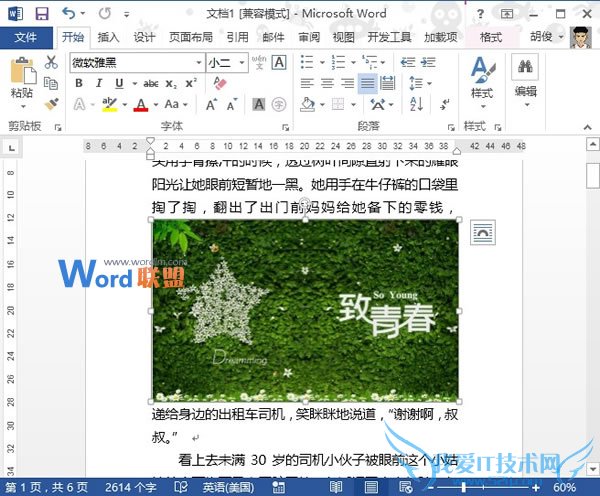Click the Cut scissors icon
The image size is (600, 496).
[51, 62]
